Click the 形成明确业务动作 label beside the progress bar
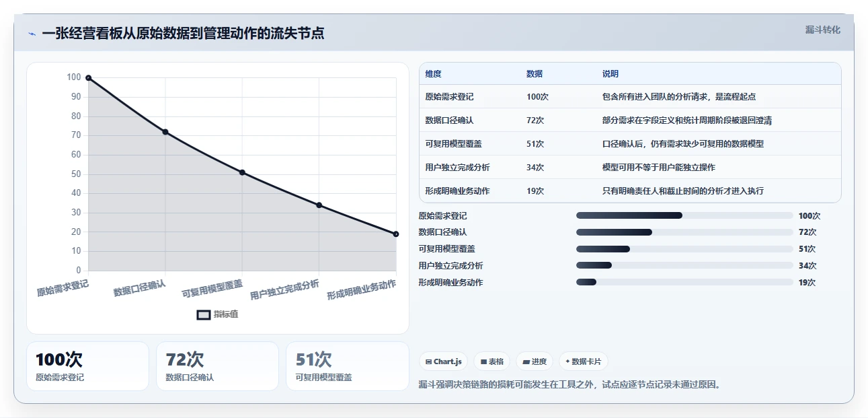 [x=450, y=283]
